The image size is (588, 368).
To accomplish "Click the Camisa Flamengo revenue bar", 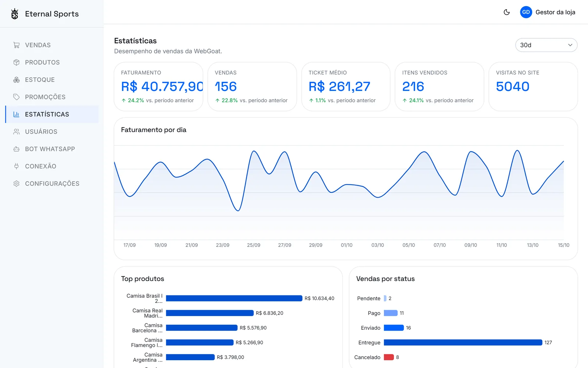I will click(200, 343).
